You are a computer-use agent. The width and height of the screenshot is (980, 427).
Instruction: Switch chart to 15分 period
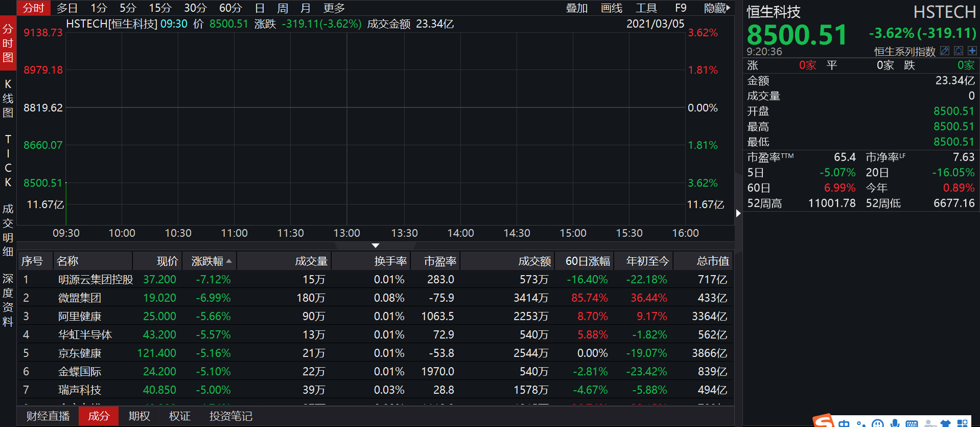click(160, 8)
